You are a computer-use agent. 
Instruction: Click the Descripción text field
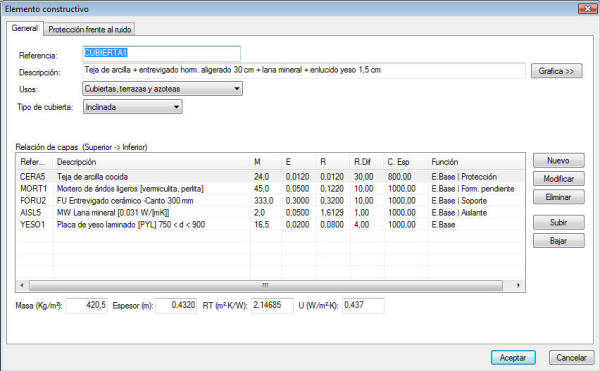tap(304, 70)
